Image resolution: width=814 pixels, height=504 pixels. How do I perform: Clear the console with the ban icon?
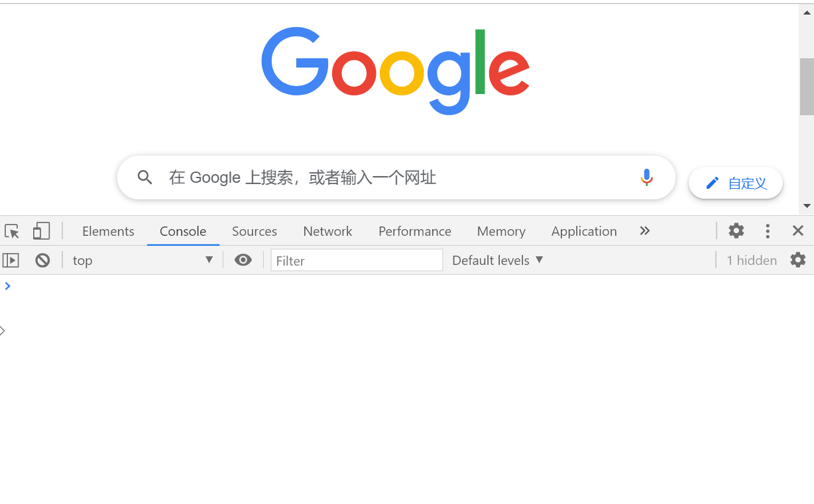coord(42,260)
